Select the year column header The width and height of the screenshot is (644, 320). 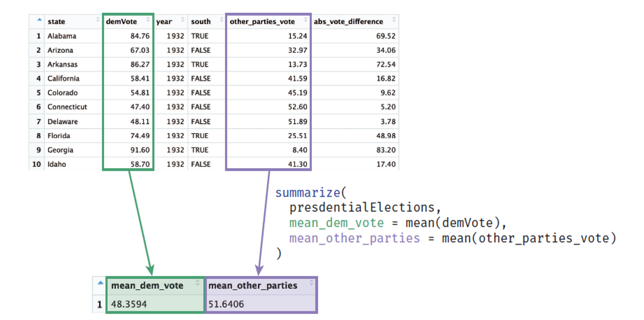pyautogui.click(x=164, y=22)
